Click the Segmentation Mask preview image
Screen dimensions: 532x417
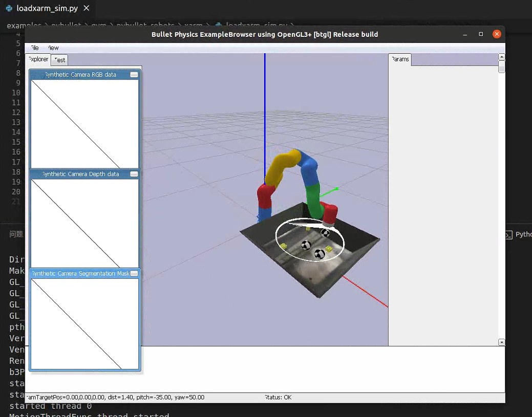(x=85, y=324)
